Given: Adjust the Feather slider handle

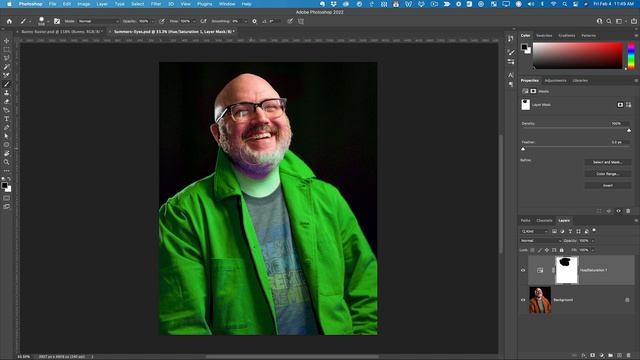Looking at the screenshot, I should click(x=523, y=149).
